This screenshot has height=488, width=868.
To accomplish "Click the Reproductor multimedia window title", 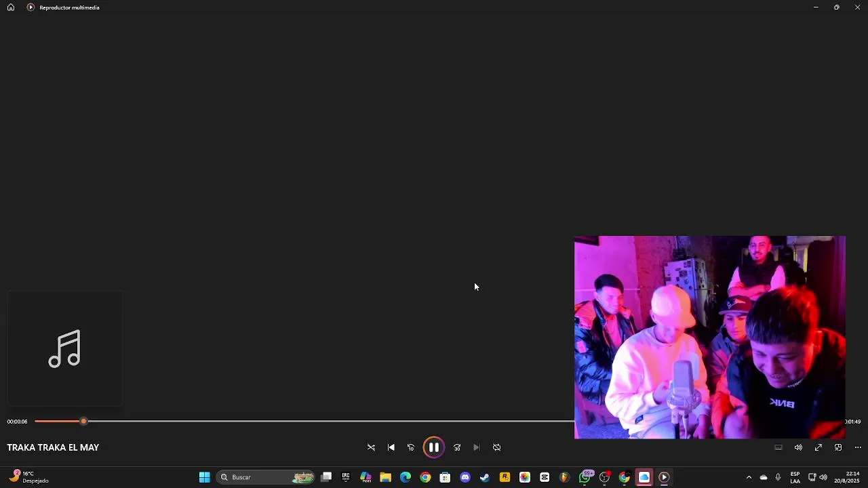I will [x=69, y=7].
